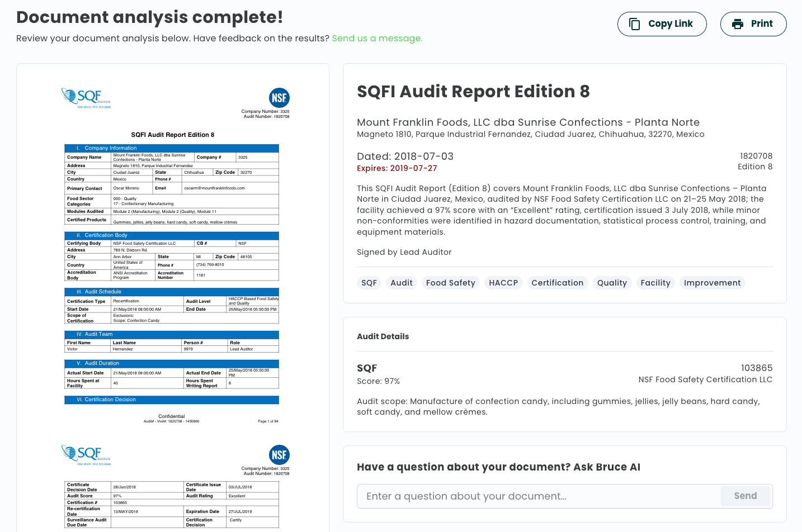
Task: Click the printer icon in Print
Action: point(738,24)
